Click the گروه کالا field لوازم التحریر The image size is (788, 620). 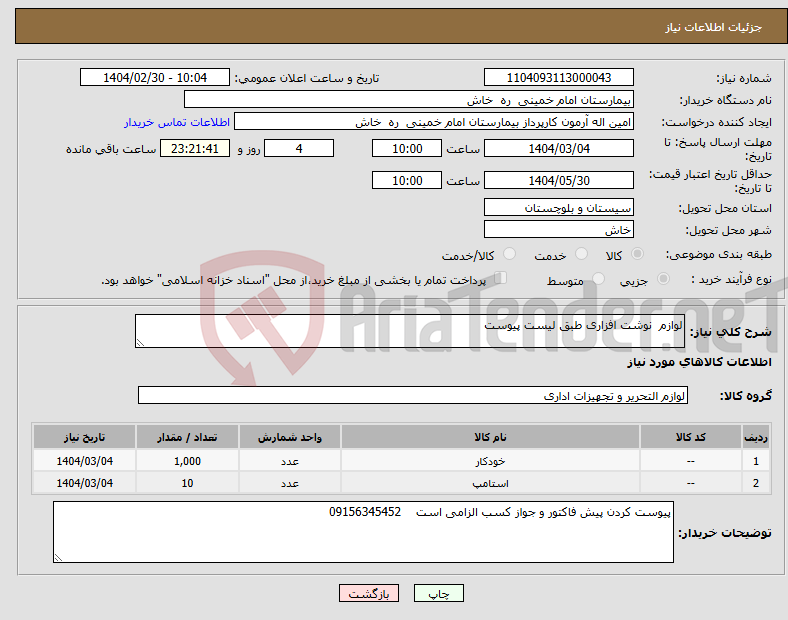click(413, 395)
